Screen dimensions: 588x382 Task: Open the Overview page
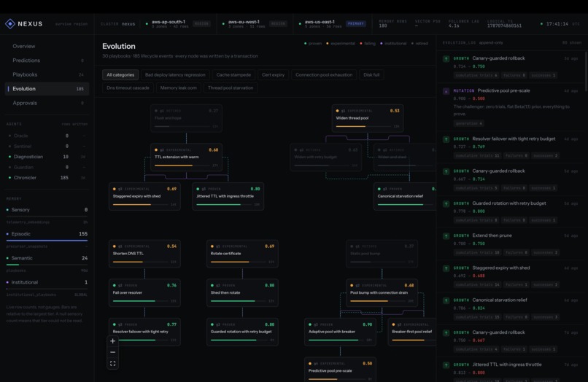point(47,46)
